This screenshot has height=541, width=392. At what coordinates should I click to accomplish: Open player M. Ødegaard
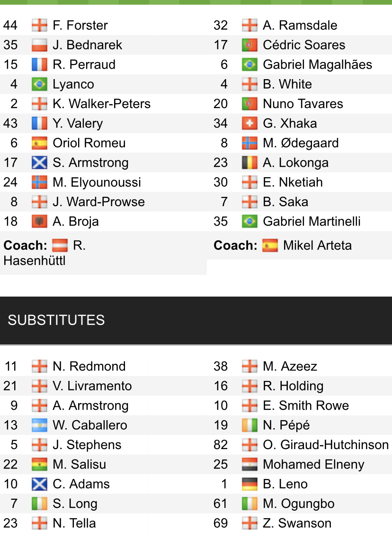[301, 143]
